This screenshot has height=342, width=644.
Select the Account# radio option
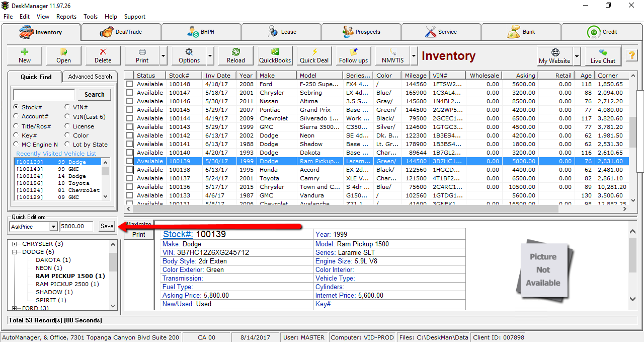tap(16, 116)
